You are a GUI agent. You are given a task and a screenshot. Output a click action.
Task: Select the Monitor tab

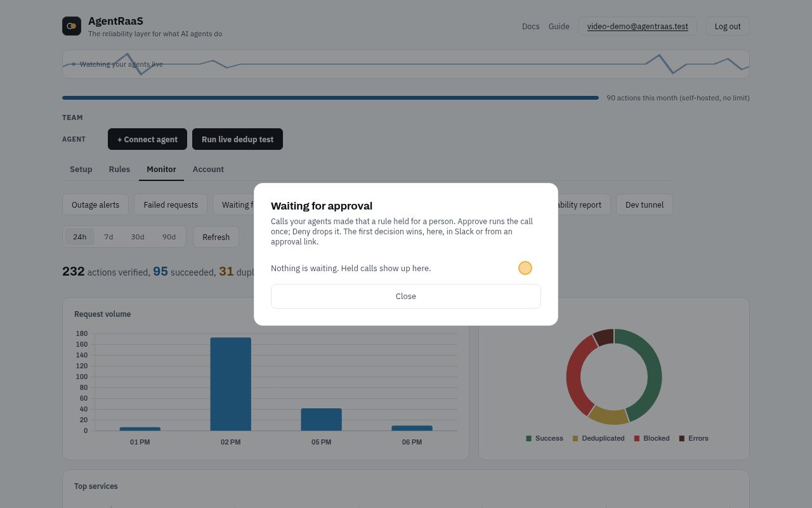[161, 169]
